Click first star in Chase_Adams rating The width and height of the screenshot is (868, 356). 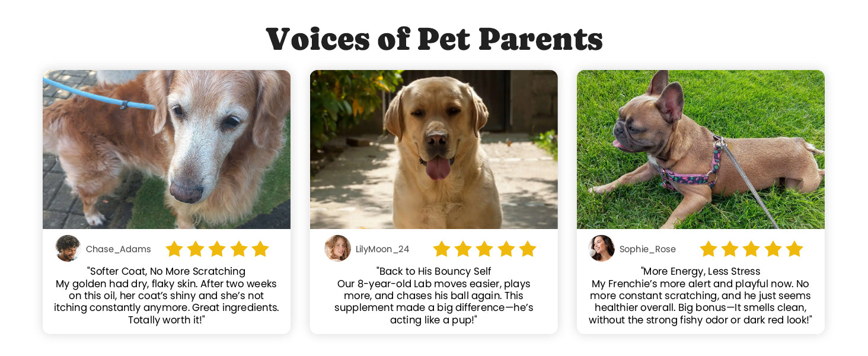174,249
